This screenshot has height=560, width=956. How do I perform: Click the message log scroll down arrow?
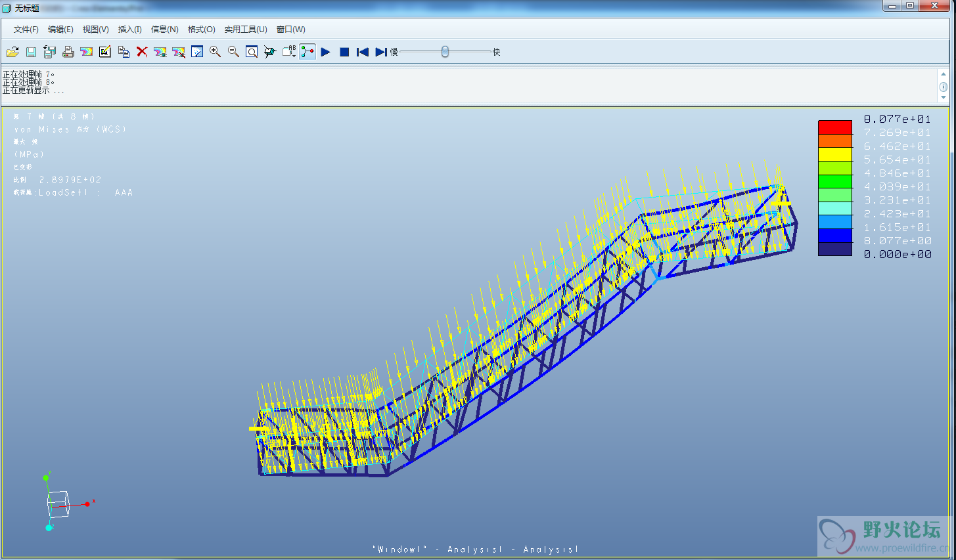[944, 98]
